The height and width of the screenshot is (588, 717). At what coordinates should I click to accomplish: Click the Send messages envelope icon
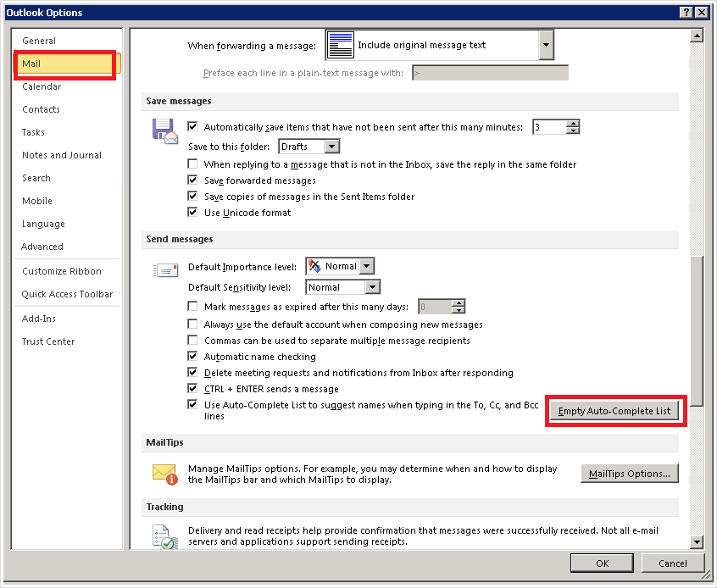pyautogui.click(x=165, y=270)
